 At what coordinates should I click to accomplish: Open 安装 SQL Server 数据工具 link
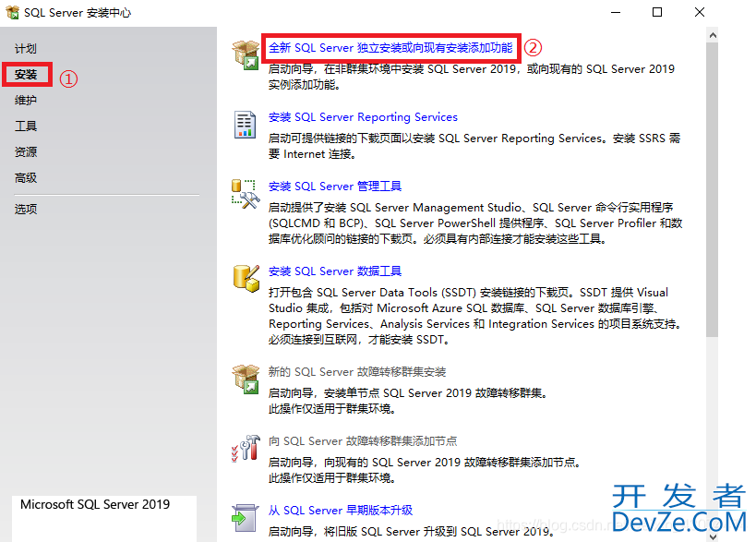(x=335, y=271)
